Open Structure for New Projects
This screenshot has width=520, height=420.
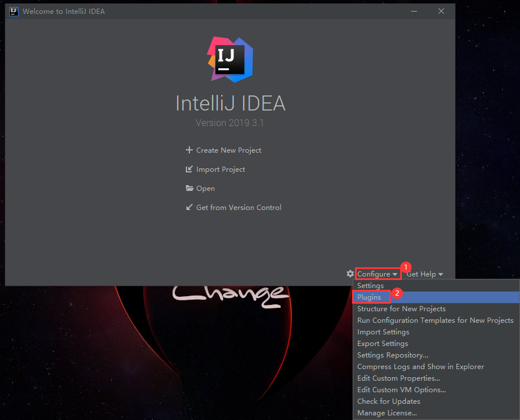437,309
